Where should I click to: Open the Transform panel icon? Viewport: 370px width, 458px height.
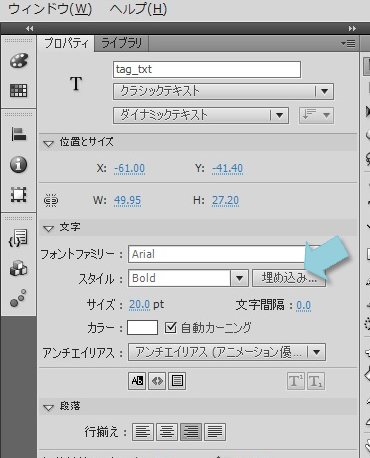pyautogui.click(x=19, y=195)
